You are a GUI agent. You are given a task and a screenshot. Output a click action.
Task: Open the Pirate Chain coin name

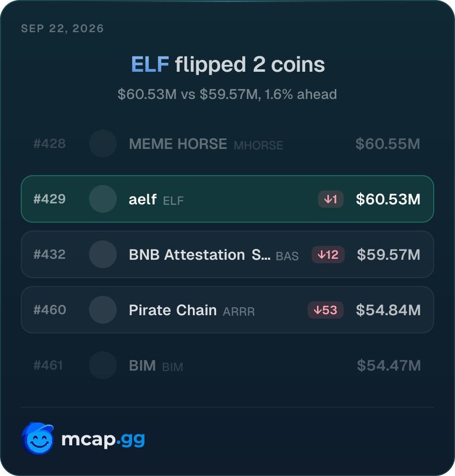click(173, 310)
